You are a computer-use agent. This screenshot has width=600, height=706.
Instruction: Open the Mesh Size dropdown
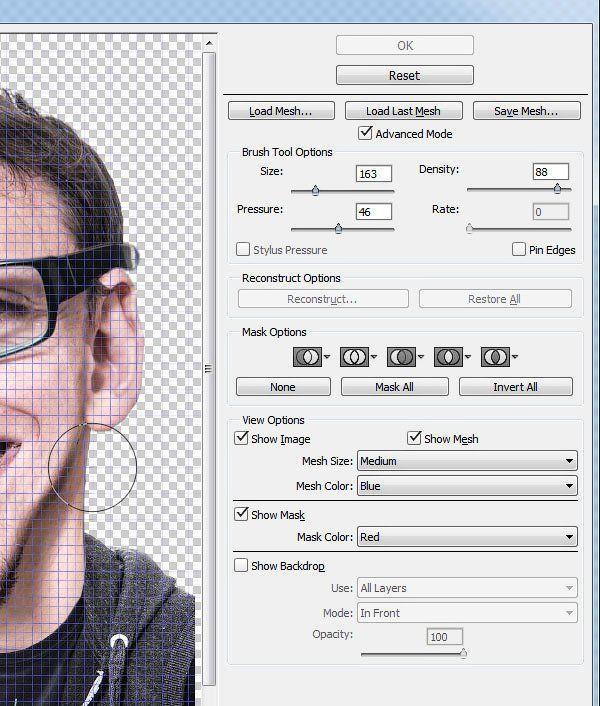point(467,461)
